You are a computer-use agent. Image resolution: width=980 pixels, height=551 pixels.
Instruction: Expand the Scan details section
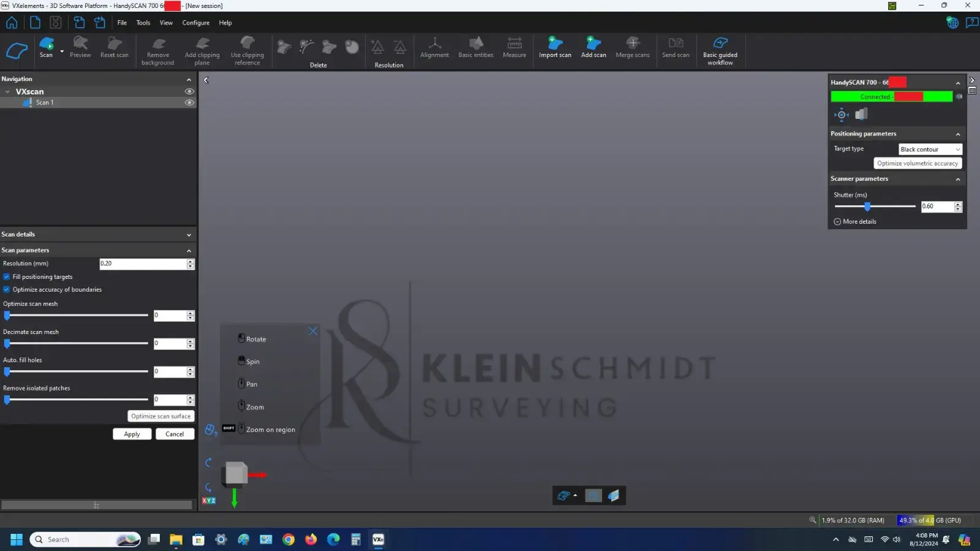pyautogui.click(x=189, y=235)
